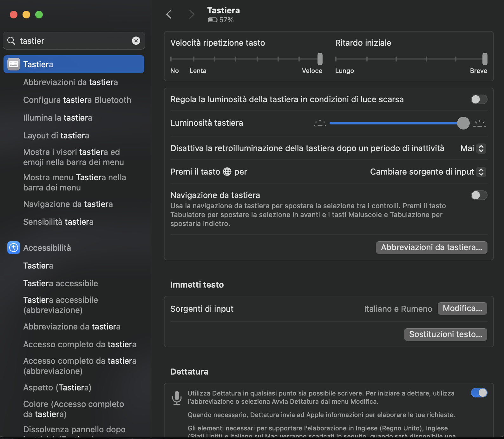
Task: Click the Ritardo iniziale slider
Action: click(411, 59)
